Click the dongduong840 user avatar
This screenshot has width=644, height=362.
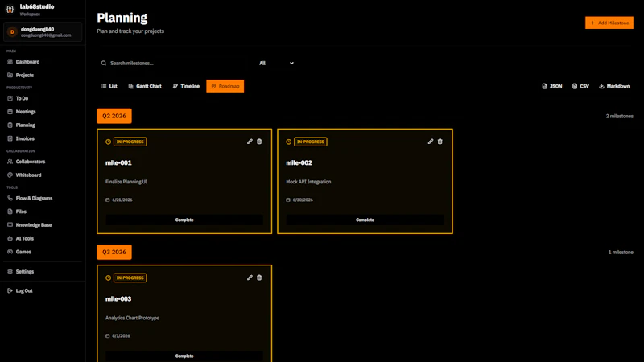12,31
